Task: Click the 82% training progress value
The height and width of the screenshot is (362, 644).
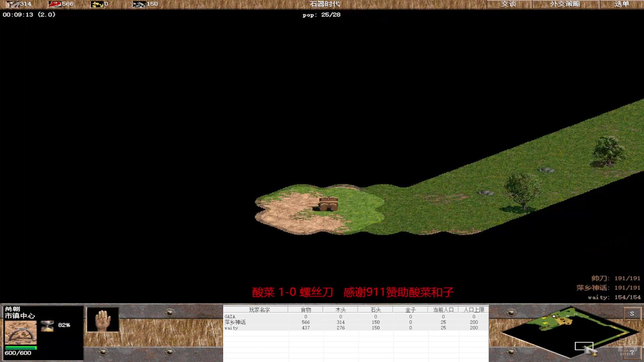Action: click(64, 325)
